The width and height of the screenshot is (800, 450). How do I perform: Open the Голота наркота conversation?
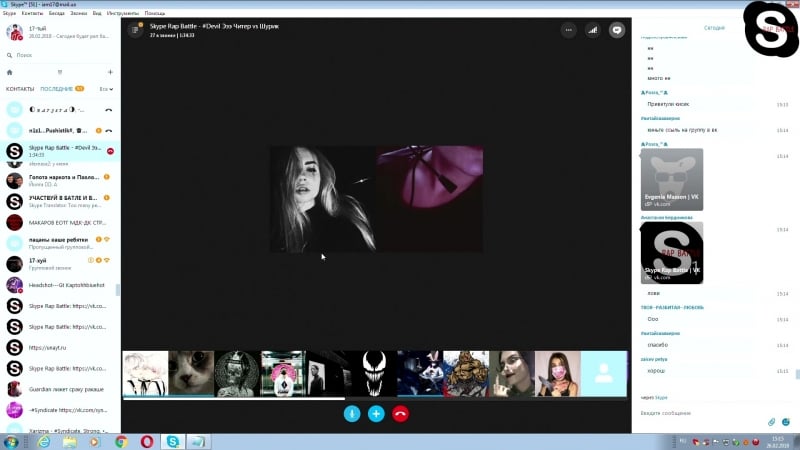[x=60, y=181]
